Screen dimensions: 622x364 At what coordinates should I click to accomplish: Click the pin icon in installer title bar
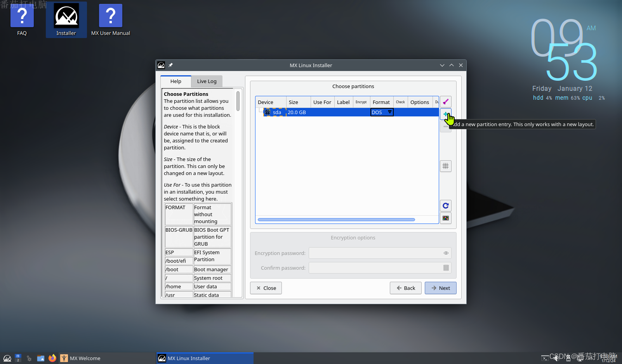(x=170, y=65)
